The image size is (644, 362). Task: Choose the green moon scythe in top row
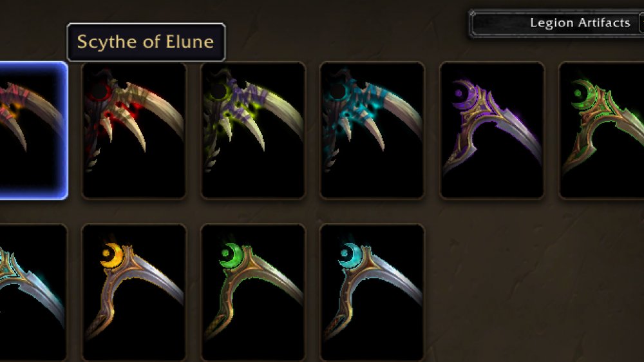point(601,131)
